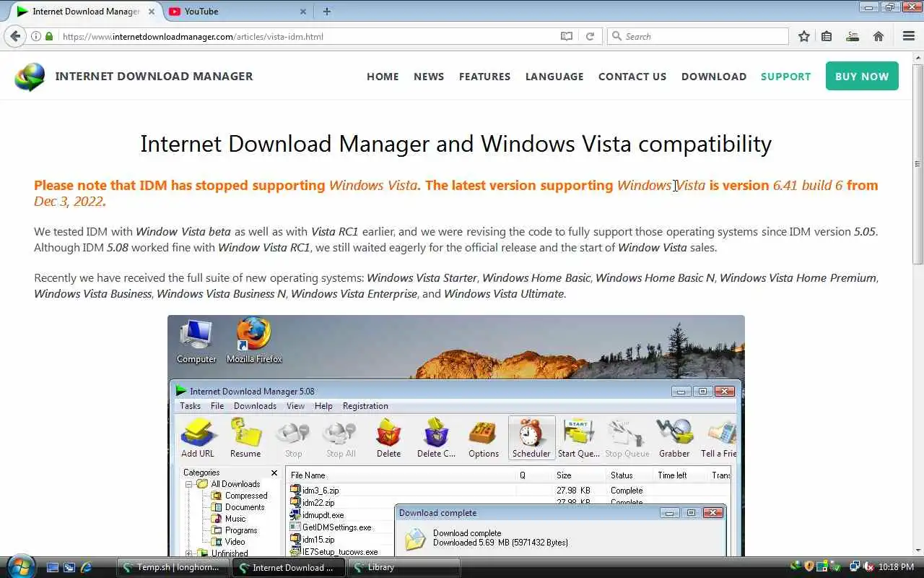924x578 pixels.
Task: Go to the NEWS section
Action: (429, 77)
